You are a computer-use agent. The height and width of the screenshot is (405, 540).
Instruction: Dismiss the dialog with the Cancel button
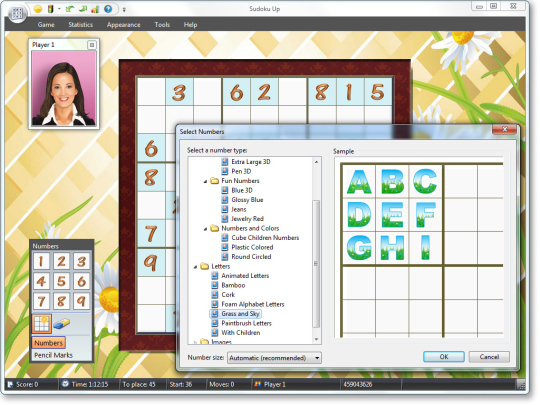pyautogui.click(x=489, y=357)
